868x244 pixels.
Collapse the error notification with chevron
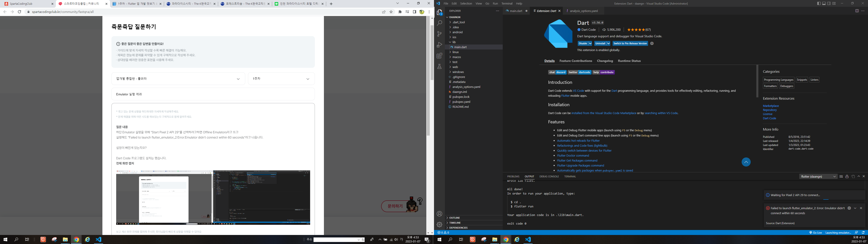click(x=855, y=208)
